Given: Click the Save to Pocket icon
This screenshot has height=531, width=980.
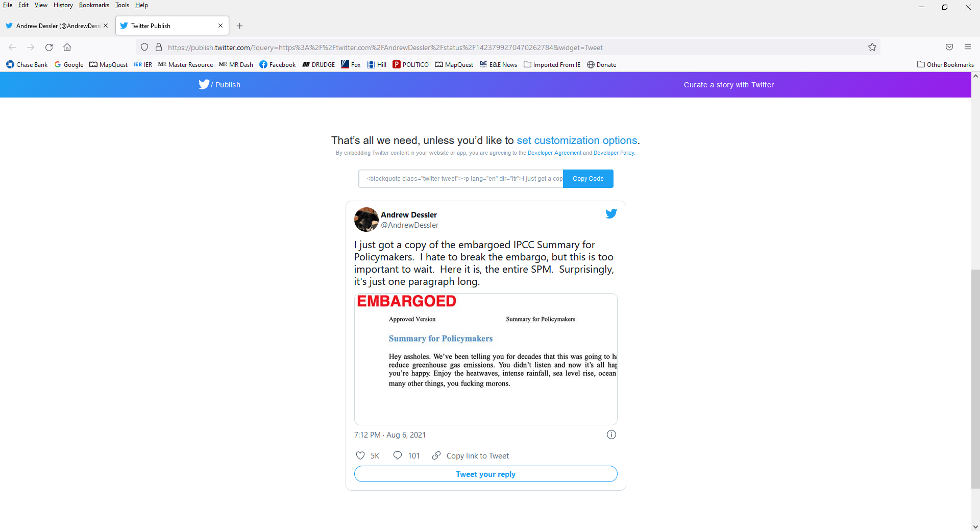Looking at the screenshot, I should coord(949,47).
